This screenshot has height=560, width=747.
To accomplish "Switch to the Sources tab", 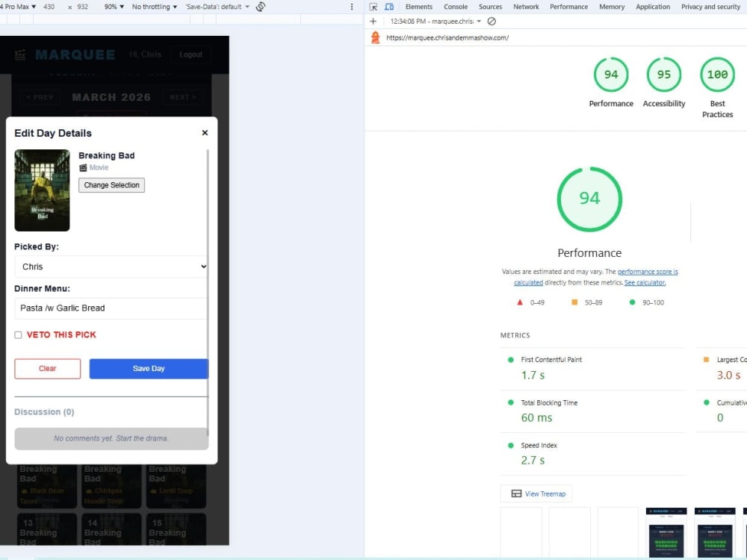I will point(490,7).
